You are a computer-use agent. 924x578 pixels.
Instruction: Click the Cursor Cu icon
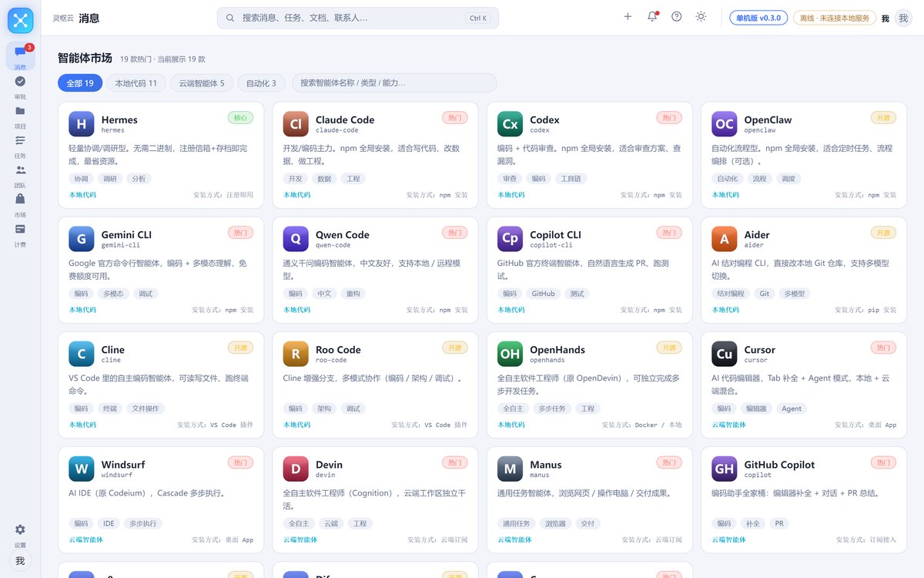725,354
